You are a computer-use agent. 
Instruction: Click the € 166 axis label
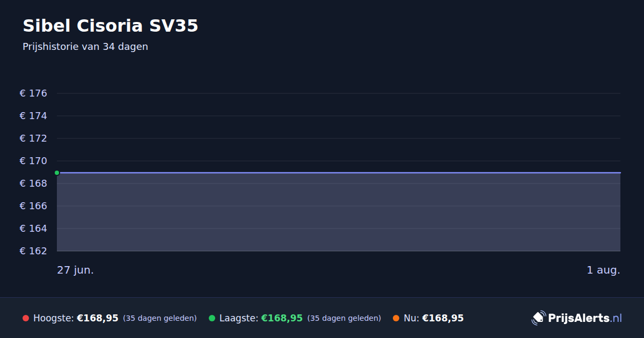coord(33,206)
